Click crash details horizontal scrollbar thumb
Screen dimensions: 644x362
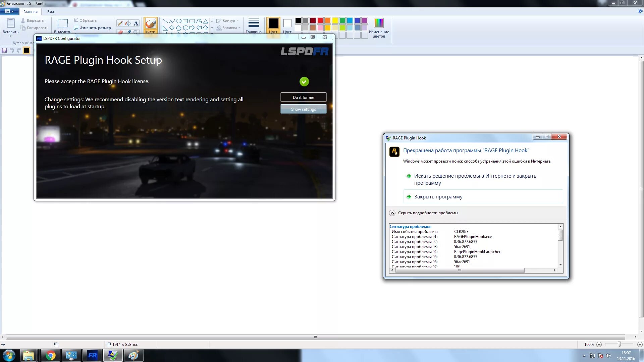coord(460,270)
